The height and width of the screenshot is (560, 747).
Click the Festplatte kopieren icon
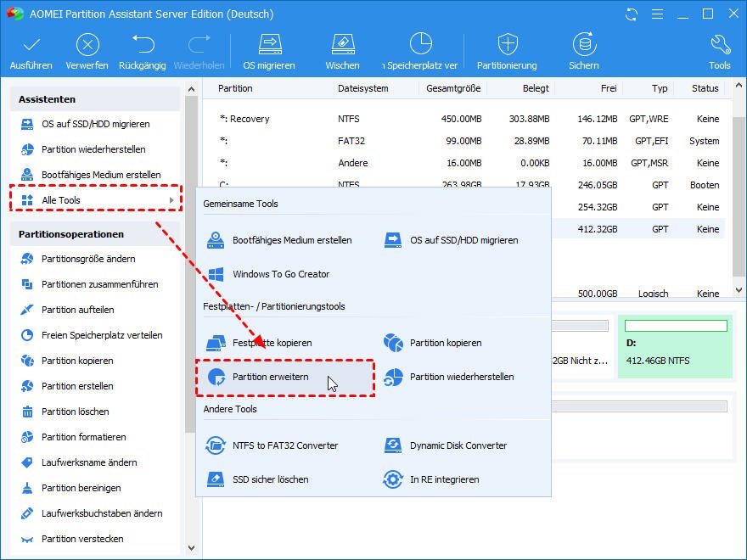216,343
